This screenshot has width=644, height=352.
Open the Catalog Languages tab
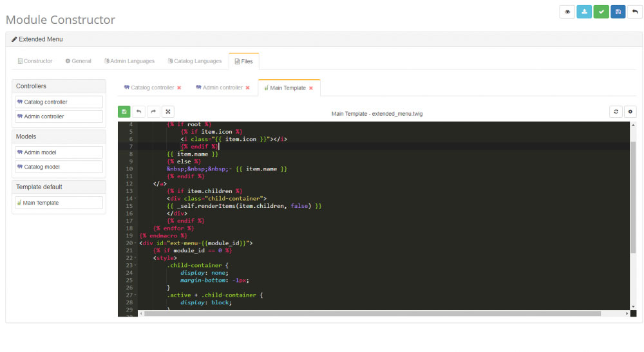[194, 61]
